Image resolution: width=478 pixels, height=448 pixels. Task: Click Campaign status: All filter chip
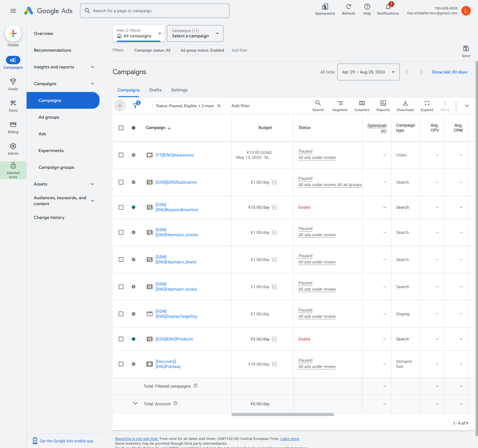(x=152, y=50)
